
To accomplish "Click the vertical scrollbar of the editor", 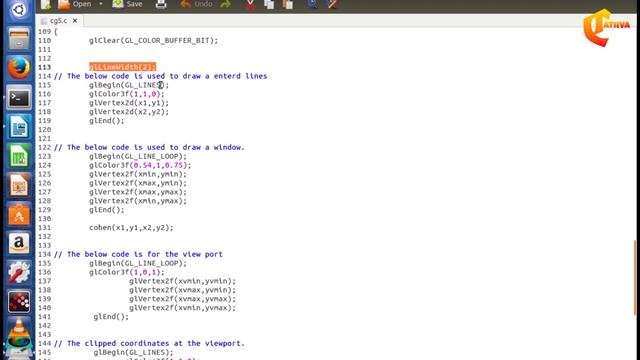I will (x=635, y=278).
